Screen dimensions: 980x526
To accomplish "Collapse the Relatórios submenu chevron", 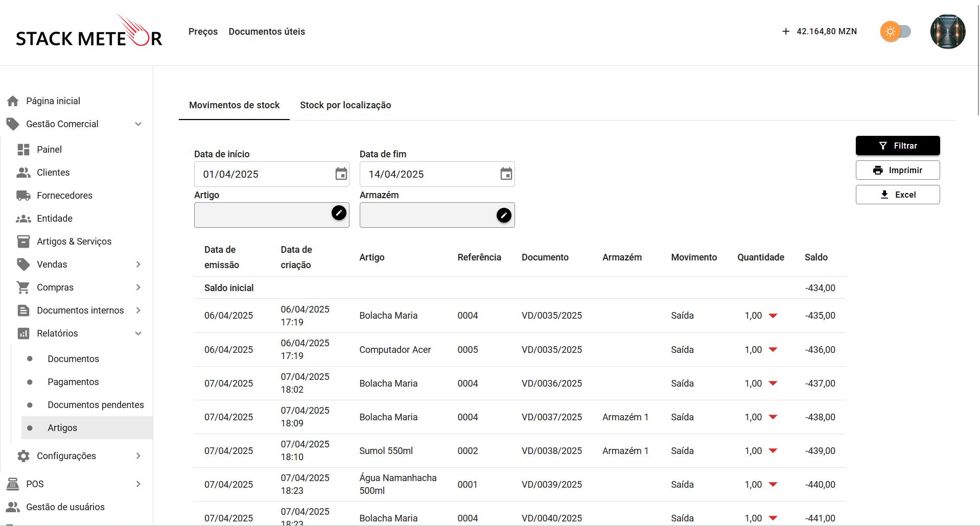I will (138, 333).
